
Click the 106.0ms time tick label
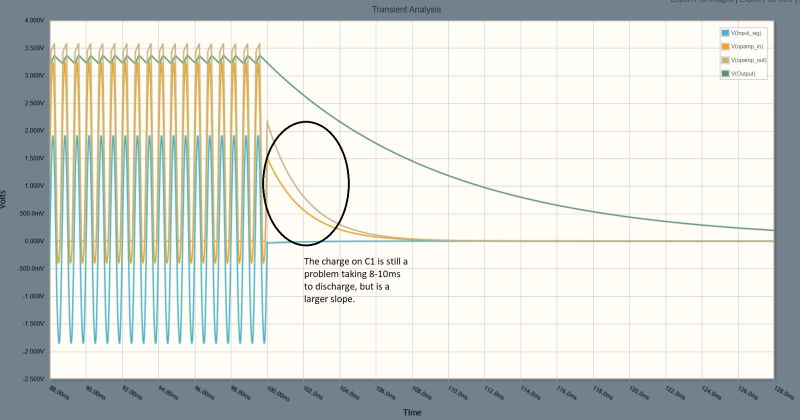385,392
